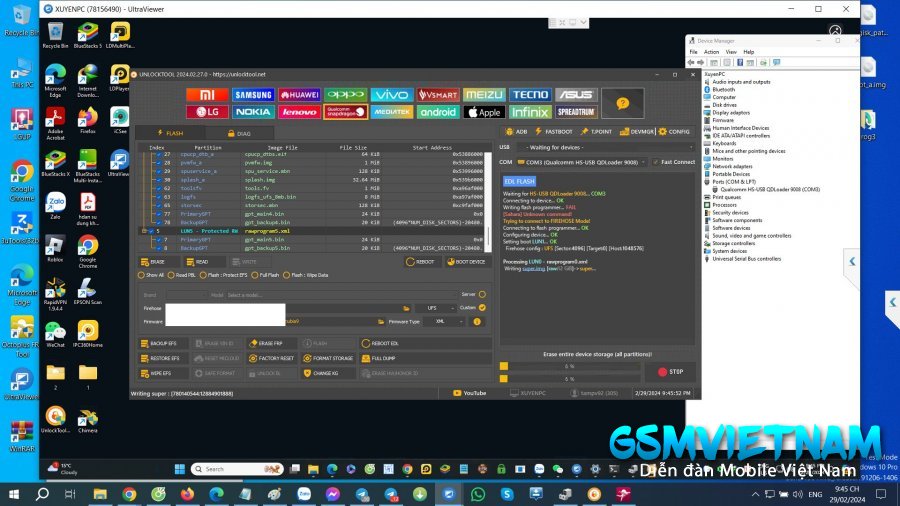The width and height of the screenshot is (900, 506).
Task: Open the Brand dropdown
Action: 186,295
